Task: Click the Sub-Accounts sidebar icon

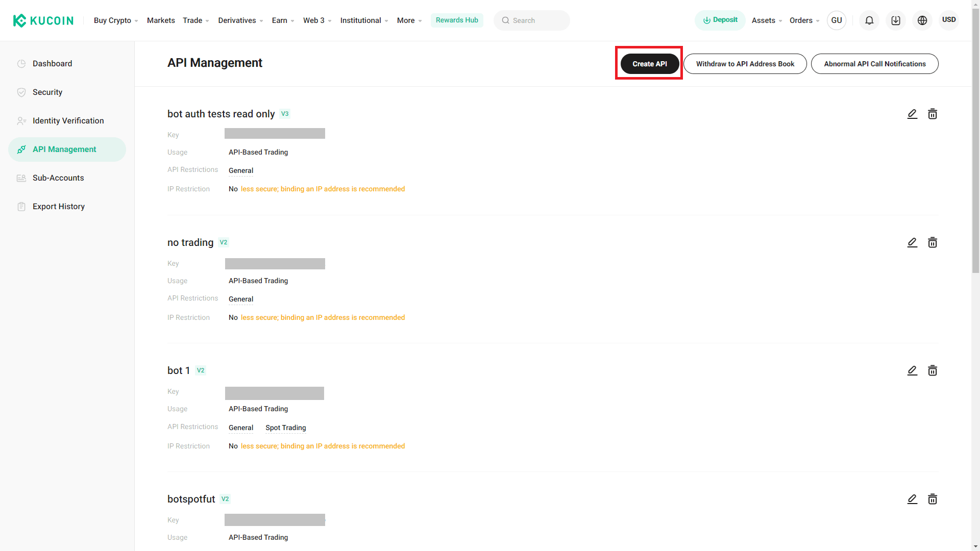Action: pyautogui.click(x=21, y=178)
